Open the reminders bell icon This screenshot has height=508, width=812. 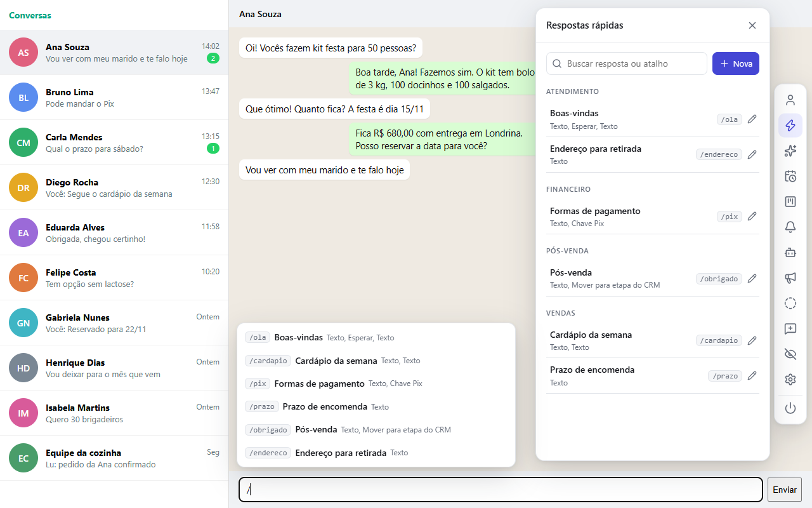[790, 227]
